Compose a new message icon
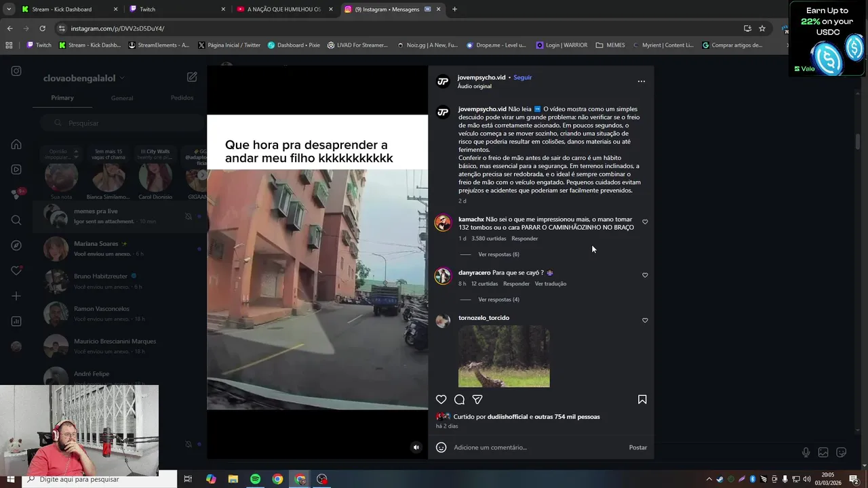 coord(192,77)
